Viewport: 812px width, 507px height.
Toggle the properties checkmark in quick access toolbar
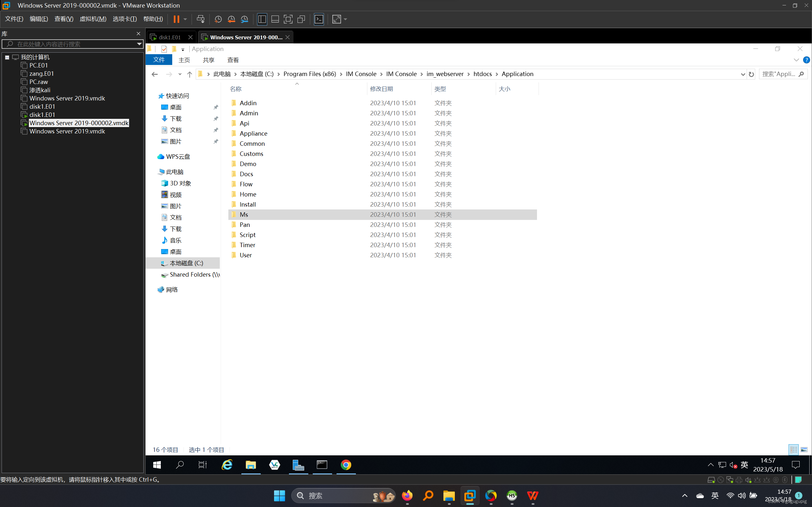pyautogui.click(x=164, y=49)
